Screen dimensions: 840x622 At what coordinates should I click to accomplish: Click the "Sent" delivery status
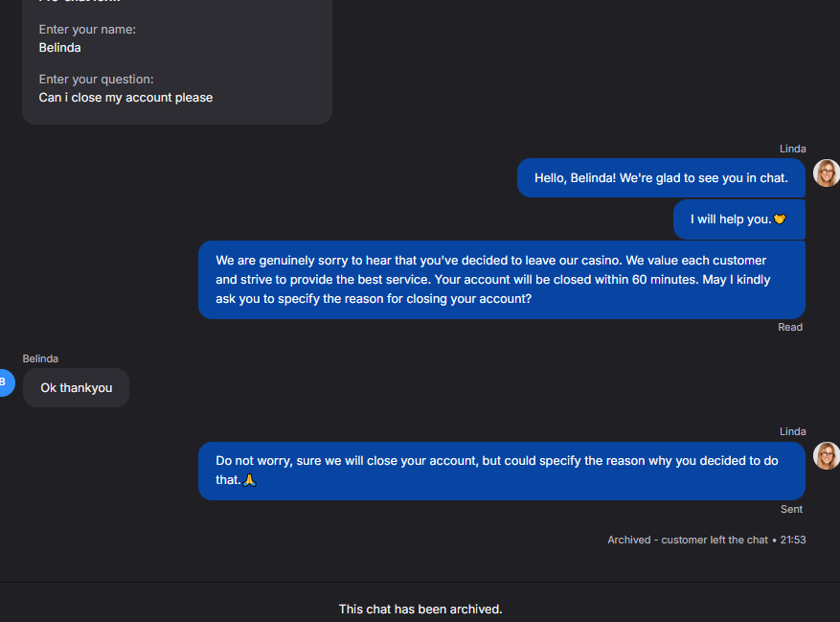tap(791, 509)
